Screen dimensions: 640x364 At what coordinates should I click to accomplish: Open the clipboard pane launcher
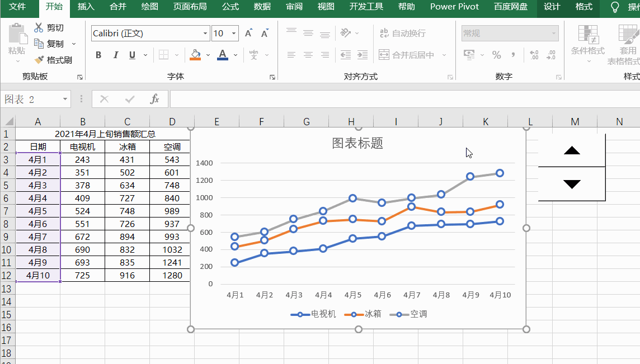pos(80,77)
